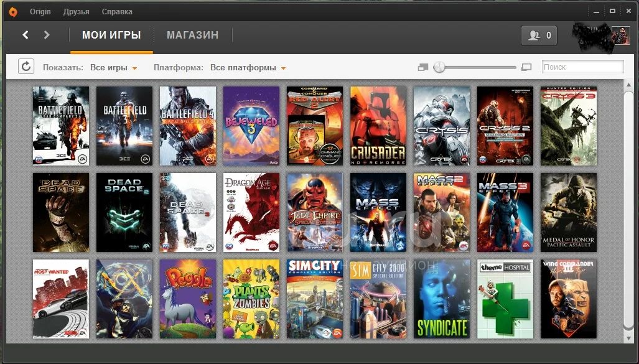Click the large tiles size icon

click(x=526, y=67)
